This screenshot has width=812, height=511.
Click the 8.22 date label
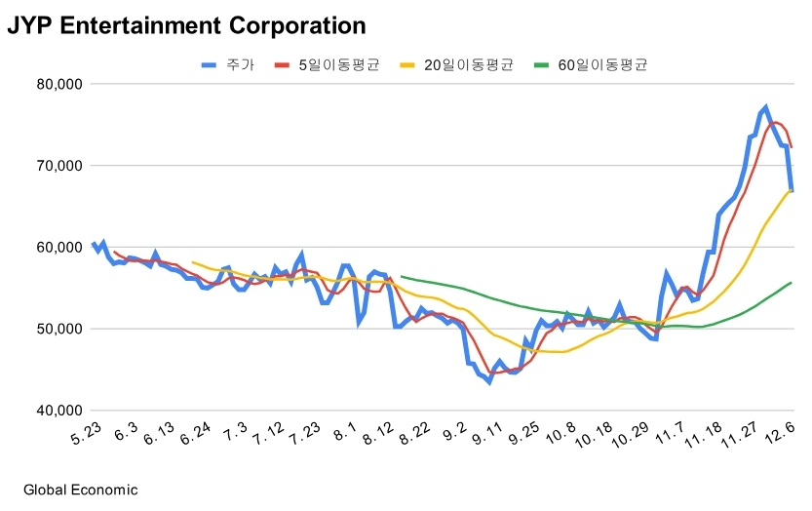tap(415, 433)
